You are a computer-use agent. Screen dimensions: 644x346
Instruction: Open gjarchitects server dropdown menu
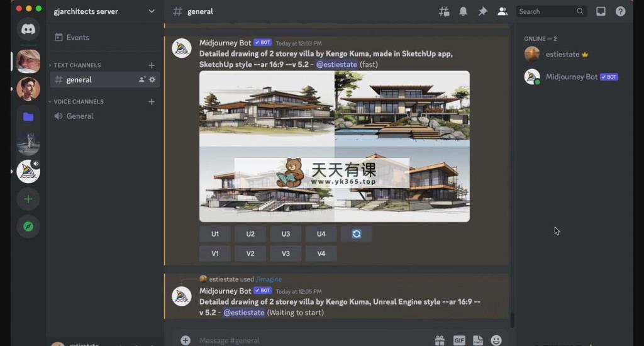click(x=104, y=11)
